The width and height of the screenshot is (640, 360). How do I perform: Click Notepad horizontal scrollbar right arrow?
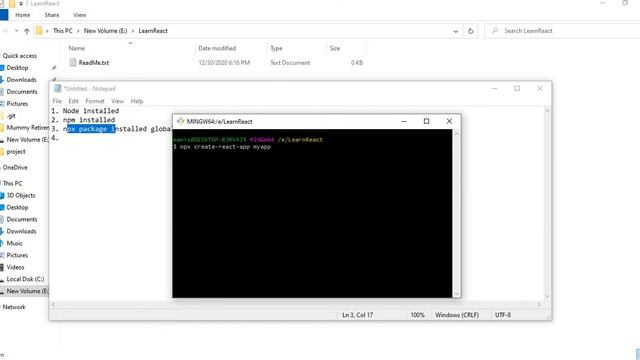pyautogui.click(x=539, y=304)
